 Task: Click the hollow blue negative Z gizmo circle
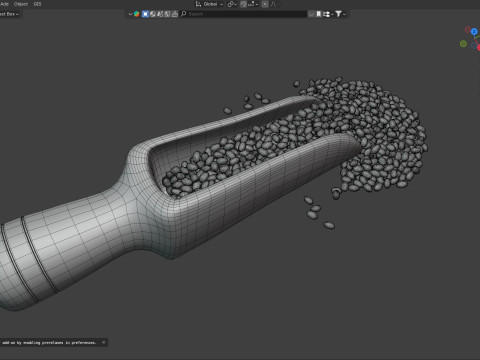(474, 45)
